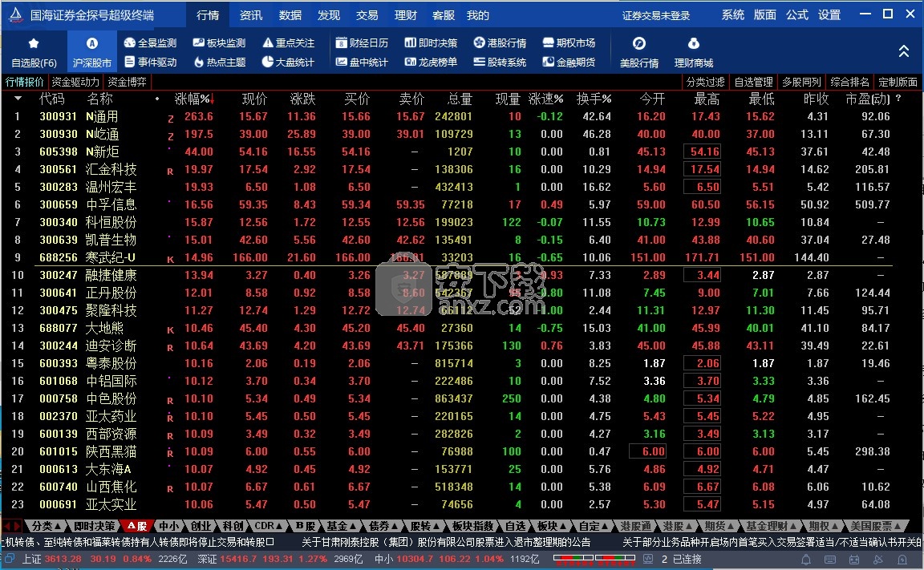Viewport: 924px width, 570px height.
Task: Open 大盘统计 pie chart icon
Action: click(x=268, y=62)
